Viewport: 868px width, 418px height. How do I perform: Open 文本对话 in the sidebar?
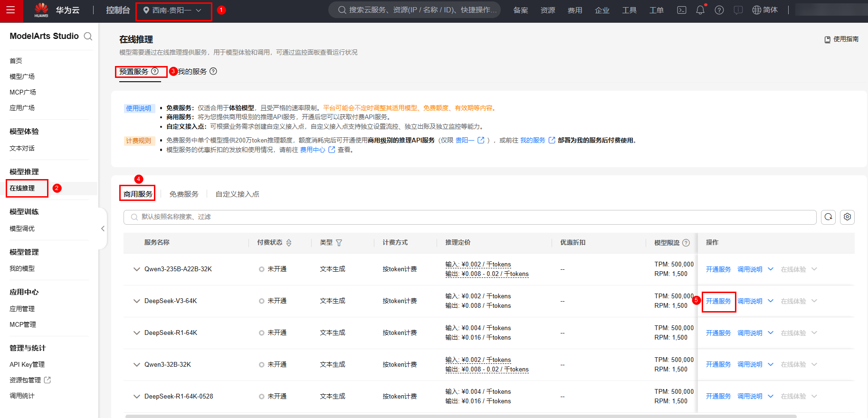coord(22,148)
